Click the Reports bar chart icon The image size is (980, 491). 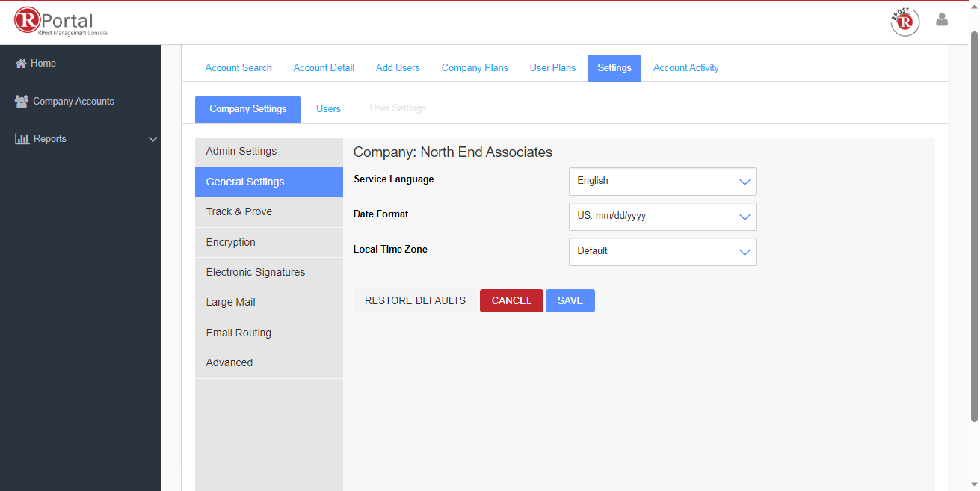coord(22,139)
